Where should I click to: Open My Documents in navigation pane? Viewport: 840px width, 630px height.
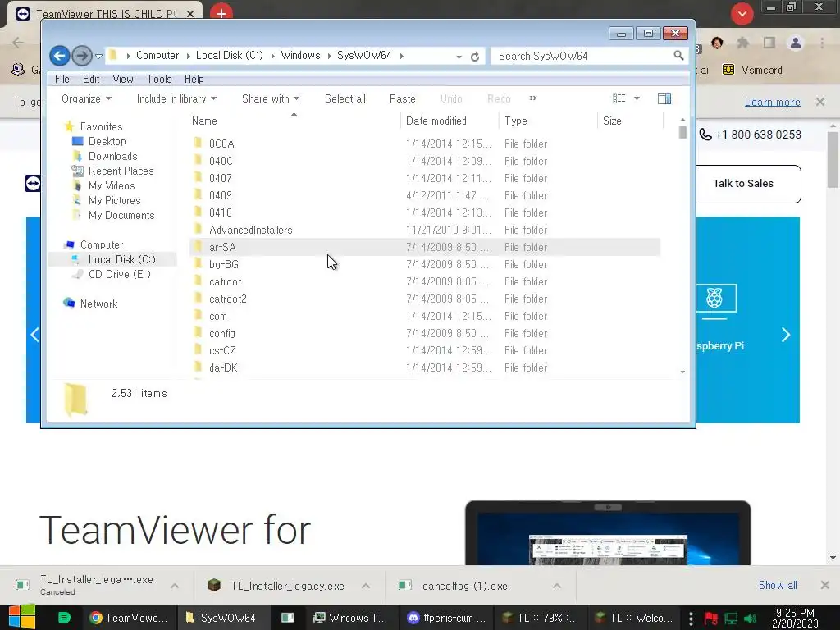click(x=121, y=215)
